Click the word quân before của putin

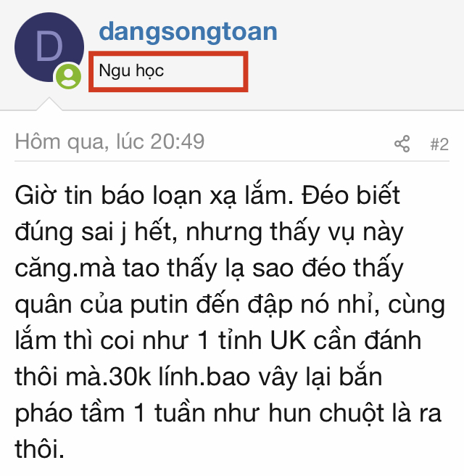43,305
